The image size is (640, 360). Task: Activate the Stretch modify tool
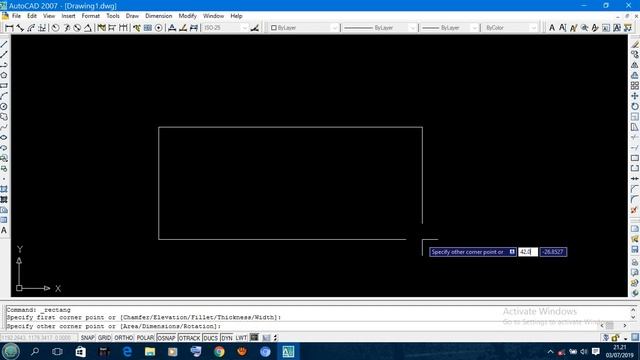tap(635, 127)
